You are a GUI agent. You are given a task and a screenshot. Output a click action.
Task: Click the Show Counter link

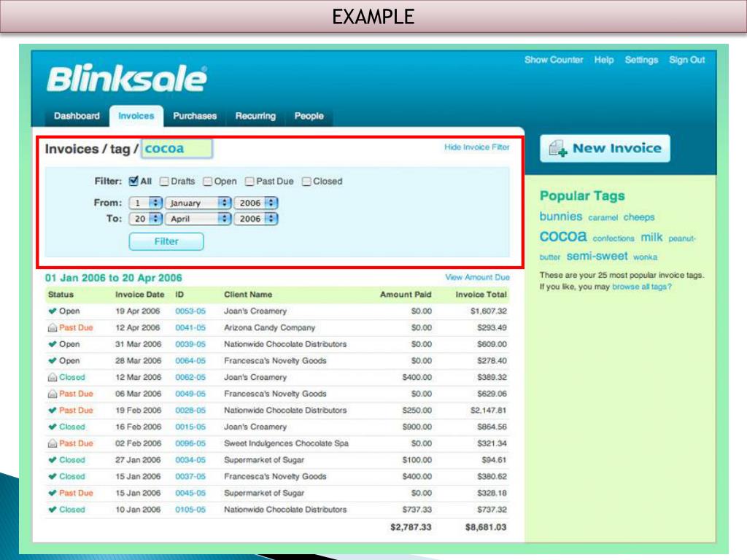(554, 60)
